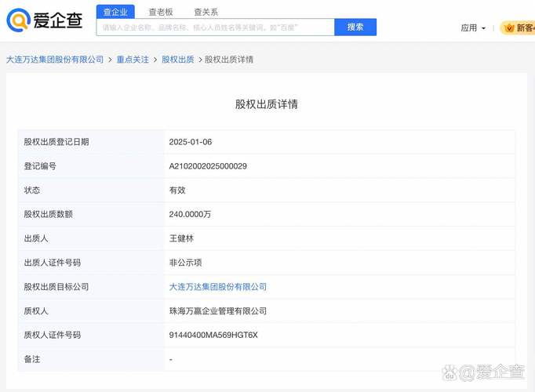Click the company name search input field
535x392 pixels.
215,27
